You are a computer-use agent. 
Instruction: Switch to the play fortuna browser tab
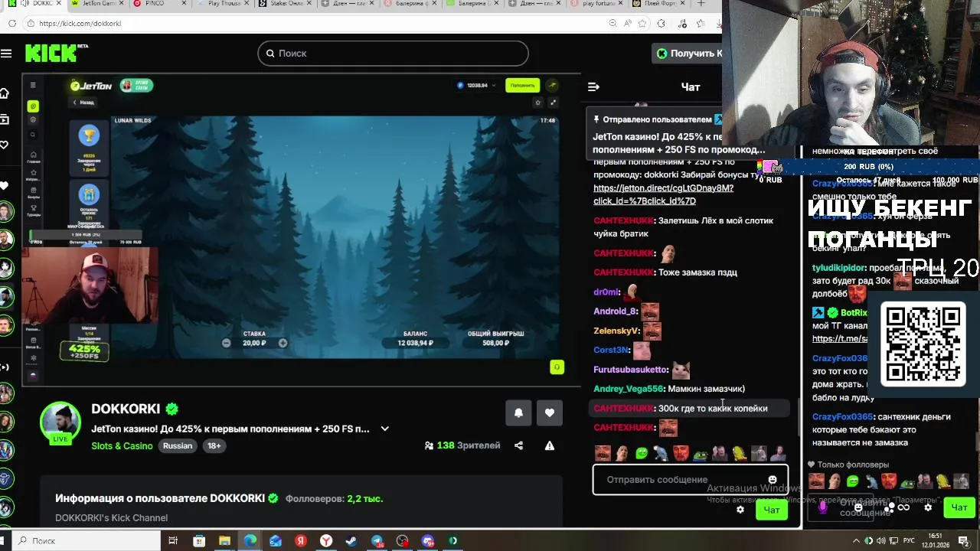[597, 4]
